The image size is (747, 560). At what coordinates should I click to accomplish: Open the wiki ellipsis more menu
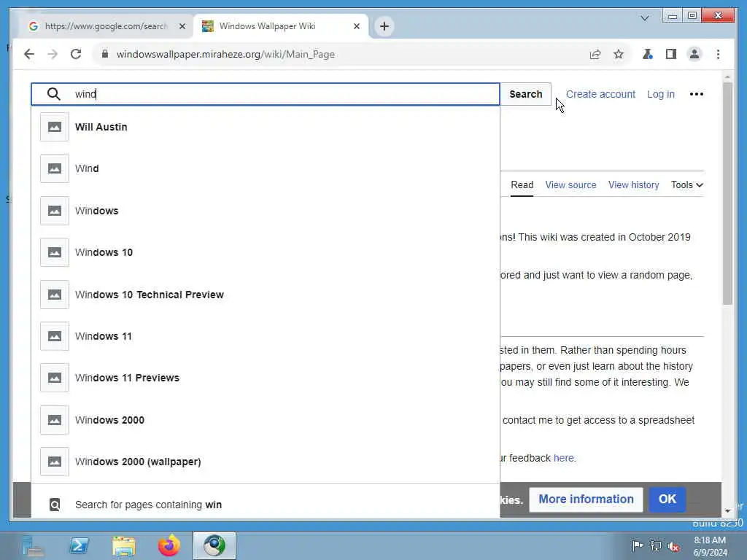[x=696, y=94]
